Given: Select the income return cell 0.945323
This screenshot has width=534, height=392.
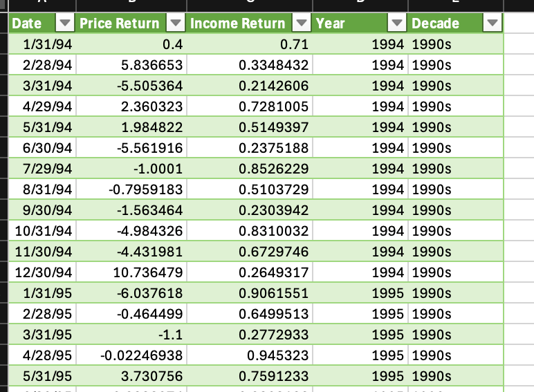Looking at the screenshot, I should [x=249, y=355].
